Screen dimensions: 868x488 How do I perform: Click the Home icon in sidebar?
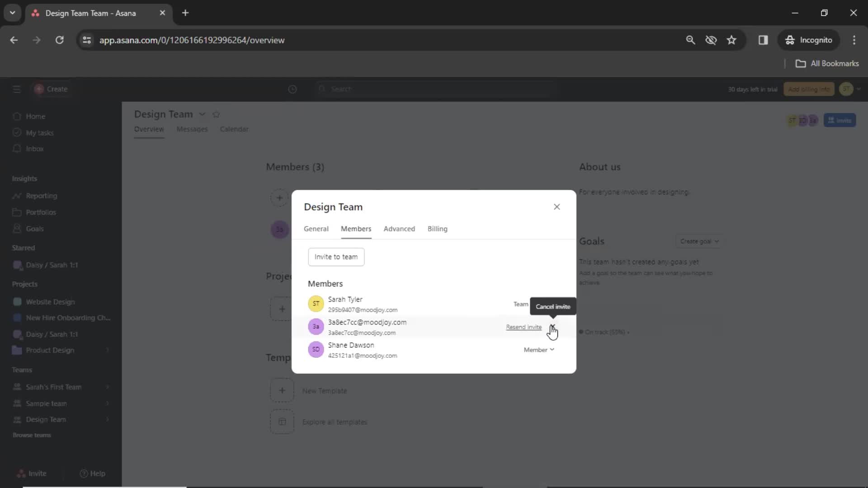(x=17, y=116)
